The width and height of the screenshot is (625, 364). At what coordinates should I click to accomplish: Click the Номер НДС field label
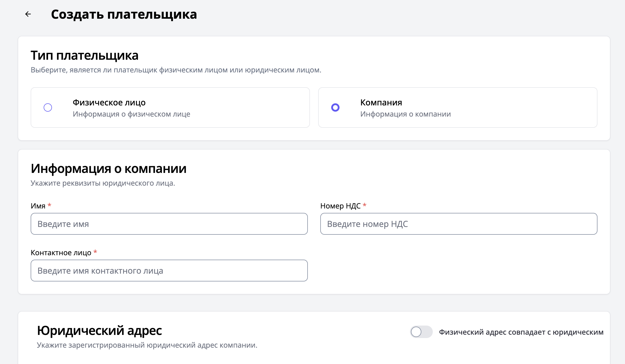click(340, 206)
